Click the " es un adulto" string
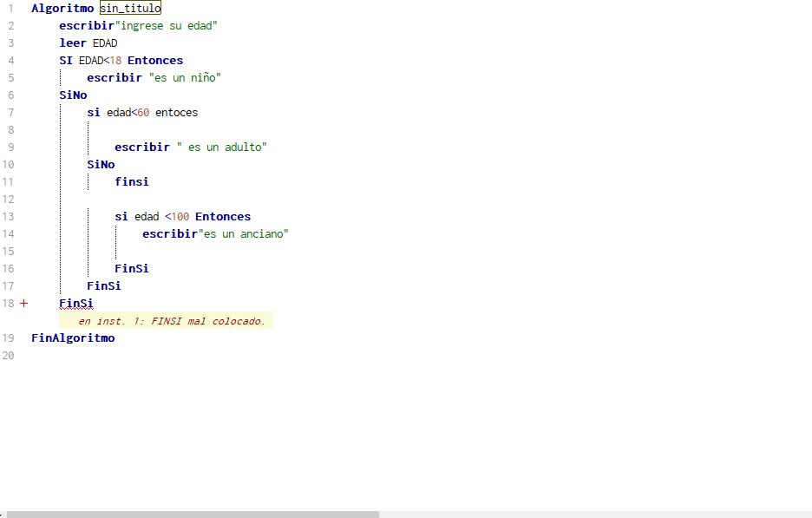The height and width of the screenshot is (518, 812). 221,148
